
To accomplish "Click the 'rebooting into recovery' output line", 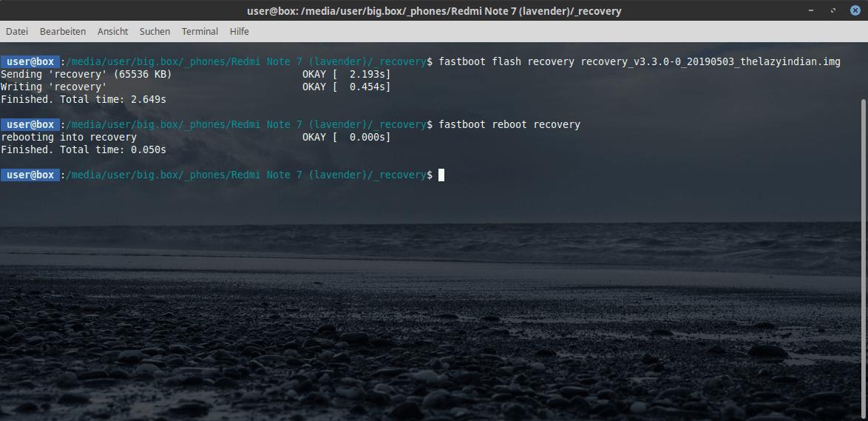I will pos(69,137).
